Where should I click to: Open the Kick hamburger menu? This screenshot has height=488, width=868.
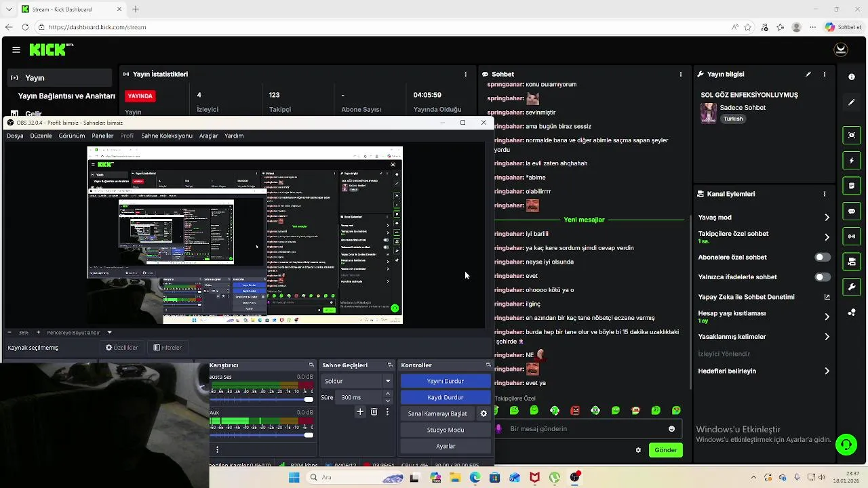pyautogui.click(x=16, y=49)
